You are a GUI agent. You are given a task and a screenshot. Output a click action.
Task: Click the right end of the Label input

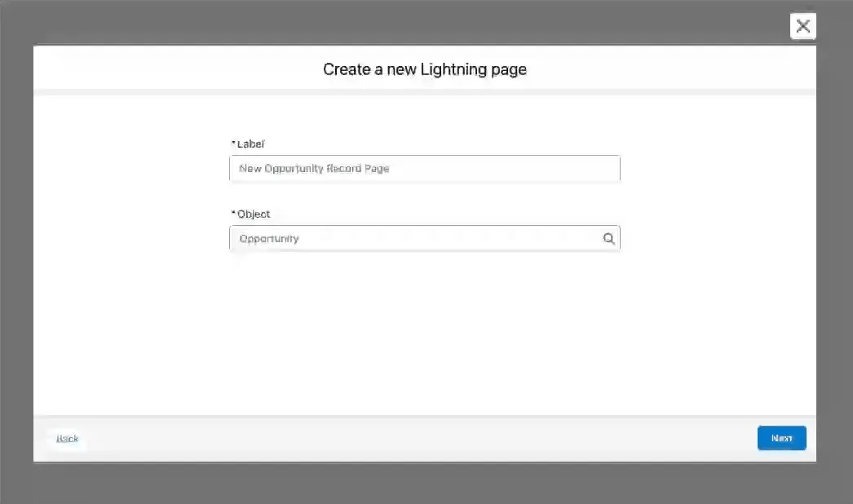pyautogui.click(x=603, y=169)
